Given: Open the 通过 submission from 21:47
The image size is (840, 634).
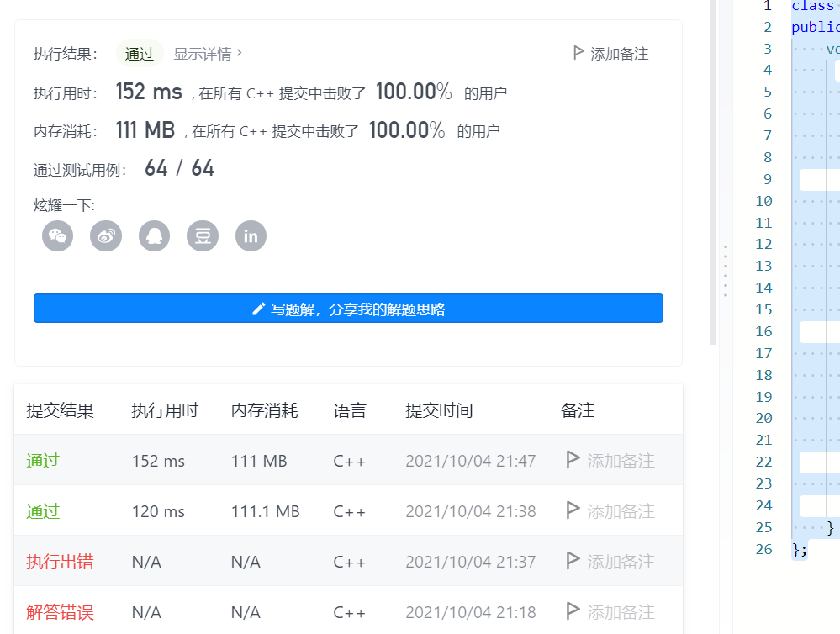Looking at the screenshot, I should click(x=43, y=461).
